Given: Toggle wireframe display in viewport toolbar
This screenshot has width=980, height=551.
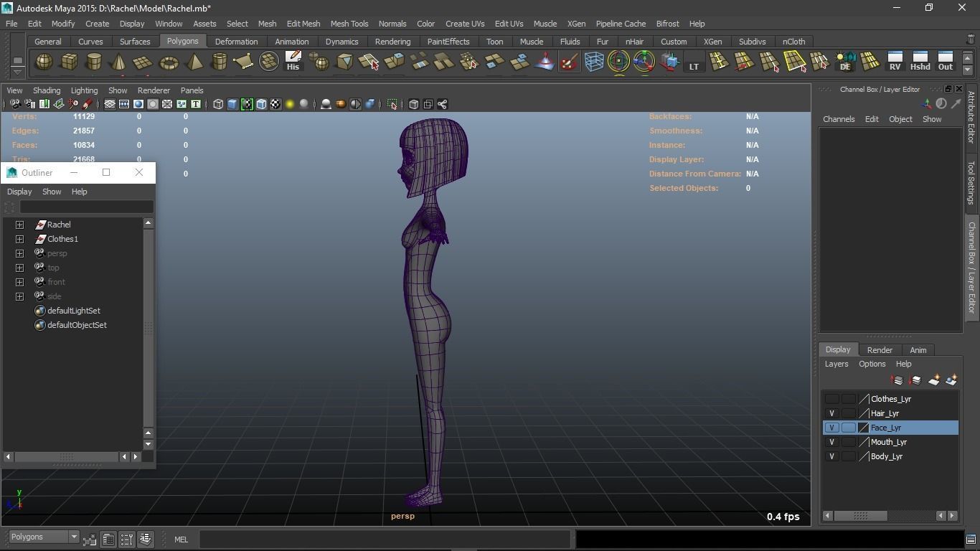Looking at the screenshot, I should pos(218,104).
